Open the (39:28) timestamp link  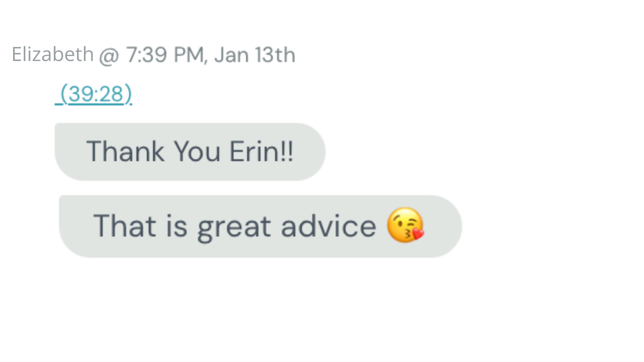click(96, 94)
